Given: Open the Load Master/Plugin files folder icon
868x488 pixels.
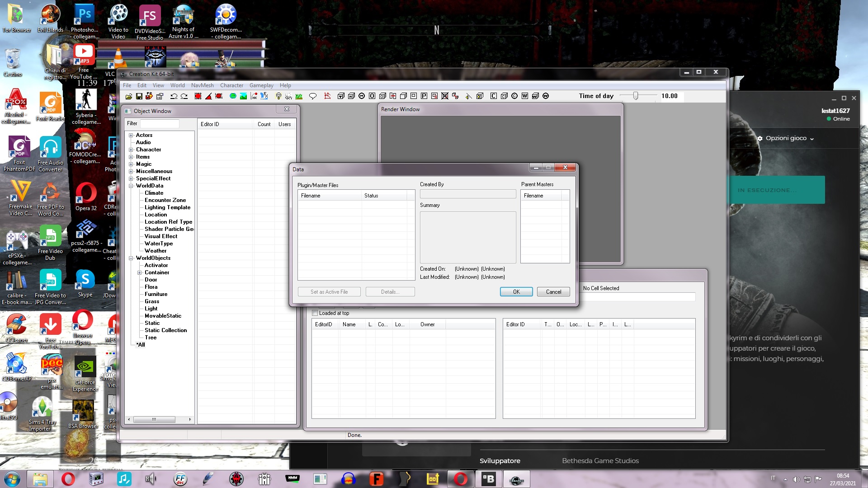Looking at the screenshot, I should [129, 96].
